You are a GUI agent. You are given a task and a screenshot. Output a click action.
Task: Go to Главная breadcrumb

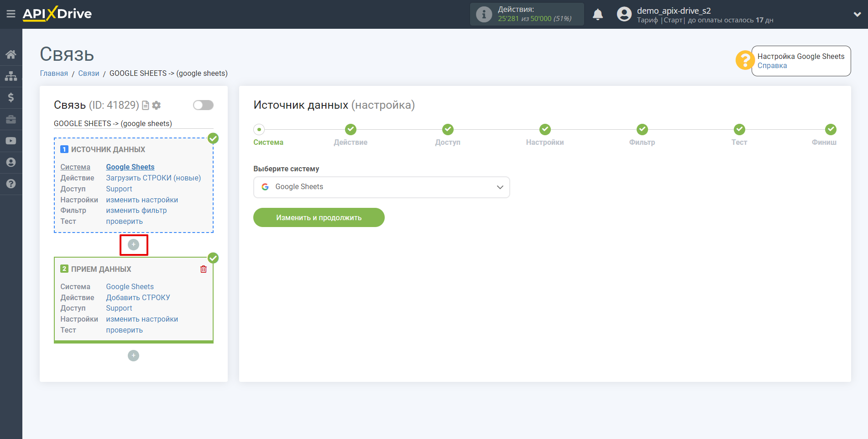tap(54, 74)
